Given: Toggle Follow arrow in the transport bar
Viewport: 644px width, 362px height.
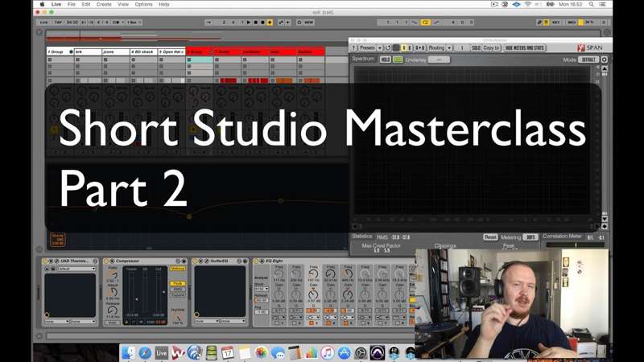Looking at the screenshot, I should coord(209,23).
